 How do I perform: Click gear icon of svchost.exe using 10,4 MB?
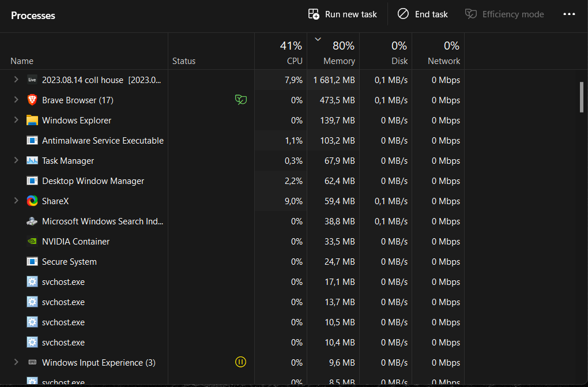point(32,343)
